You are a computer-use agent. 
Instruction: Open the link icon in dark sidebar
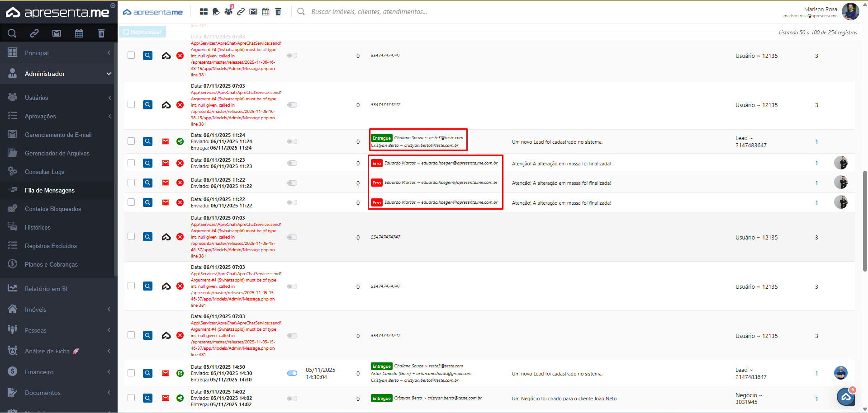tap(34, 33)
